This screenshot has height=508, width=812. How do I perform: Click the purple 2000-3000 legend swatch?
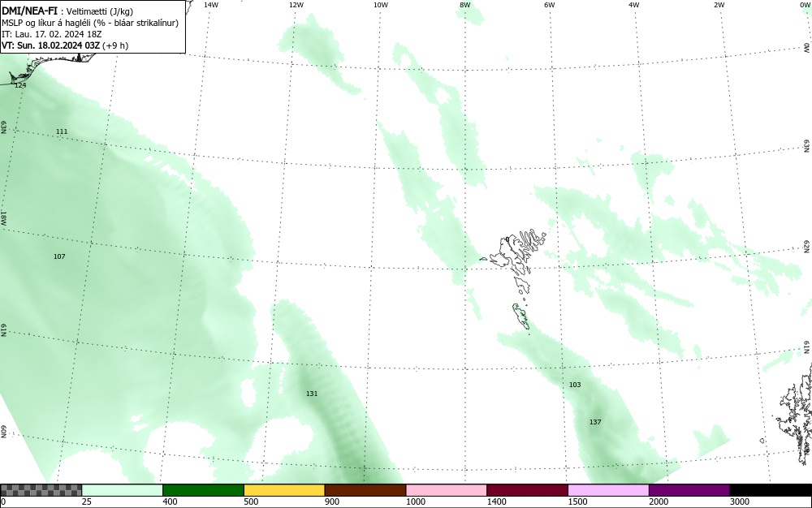tap(689, 490)
